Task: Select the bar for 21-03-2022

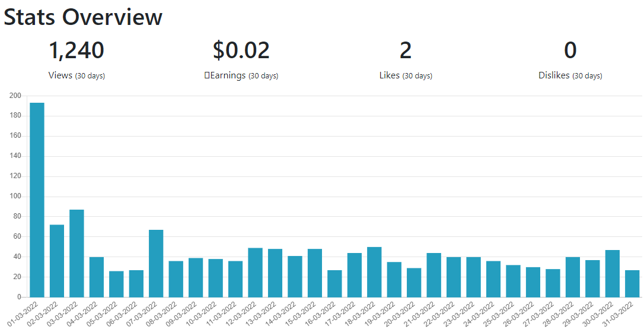Action: click(433, 275)
